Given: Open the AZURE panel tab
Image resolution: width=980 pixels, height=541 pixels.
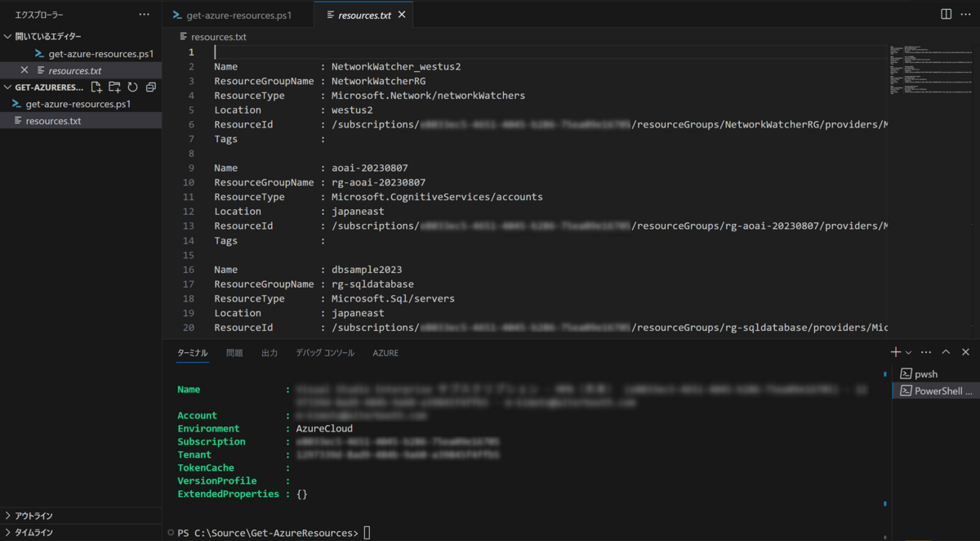Looking at the screenshot, I should pyautogui.click(x=385, y=353).
